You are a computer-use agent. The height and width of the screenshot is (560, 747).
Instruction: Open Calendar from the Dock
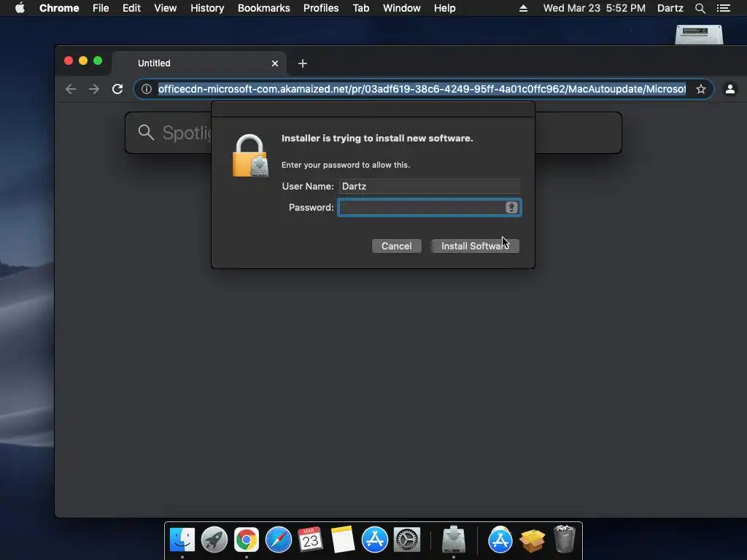click(310, 540)
